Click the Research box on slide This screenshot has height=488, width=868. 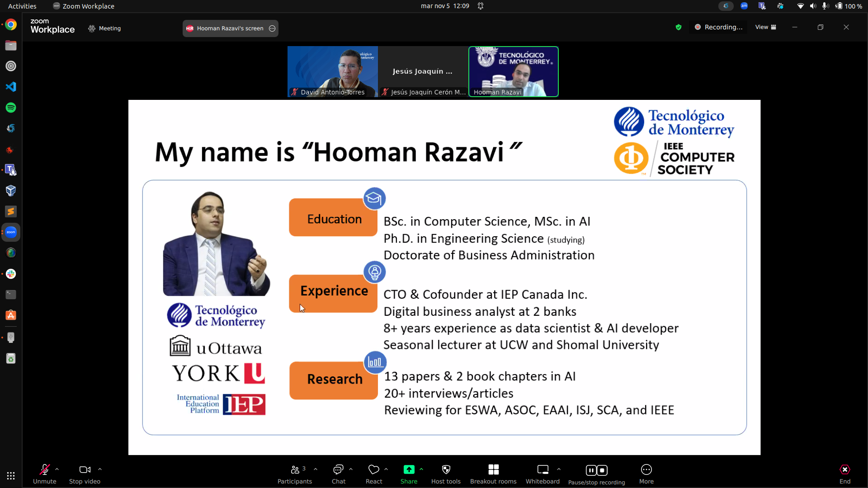(x=334, y=380)
